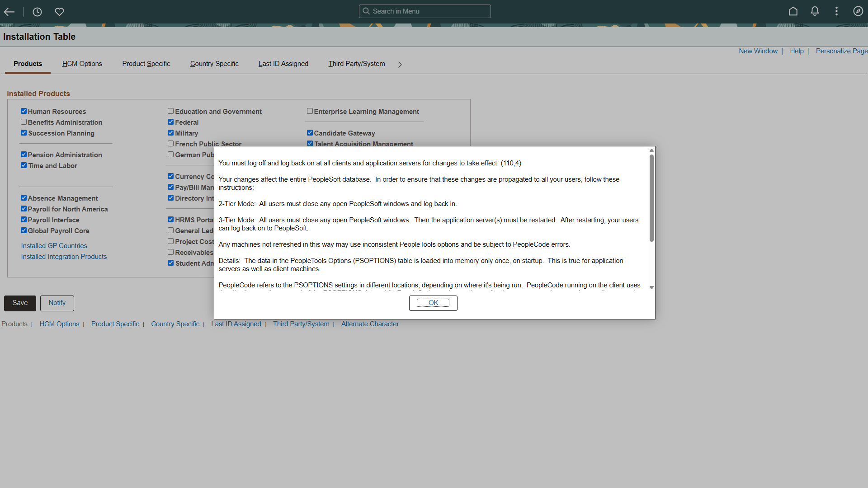Toggle Human Resources checkbox
The width and height of the screenshot is (868, 488).
pos(24,111)
